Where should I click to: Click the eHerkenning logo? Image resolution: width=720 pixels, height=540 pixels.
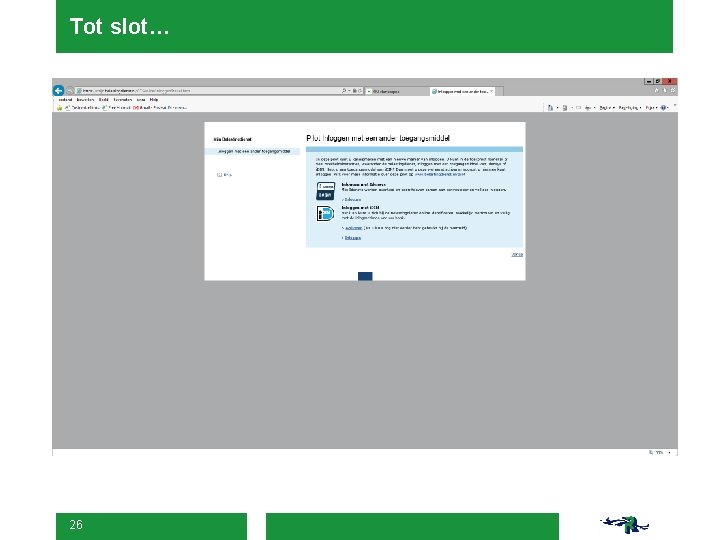pos(326,191)
